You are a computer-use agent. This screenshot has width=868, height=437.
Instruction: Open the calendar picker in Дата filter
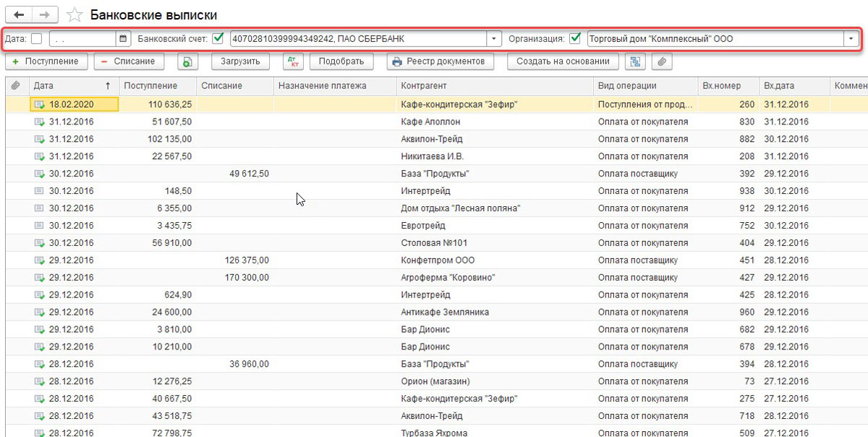tap(123, 38)
